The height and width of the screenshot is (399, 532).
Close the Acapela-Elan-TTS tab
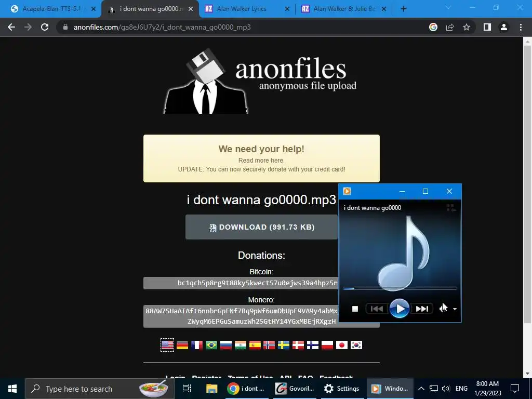(x=94, y=9)
